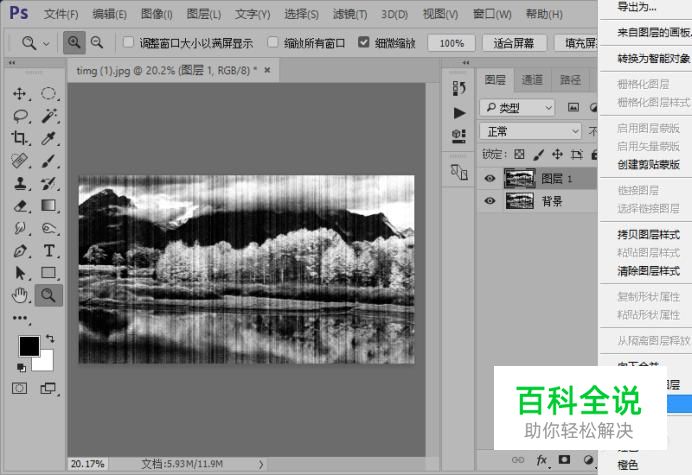Click the 100% zoom button

[451, 43]
